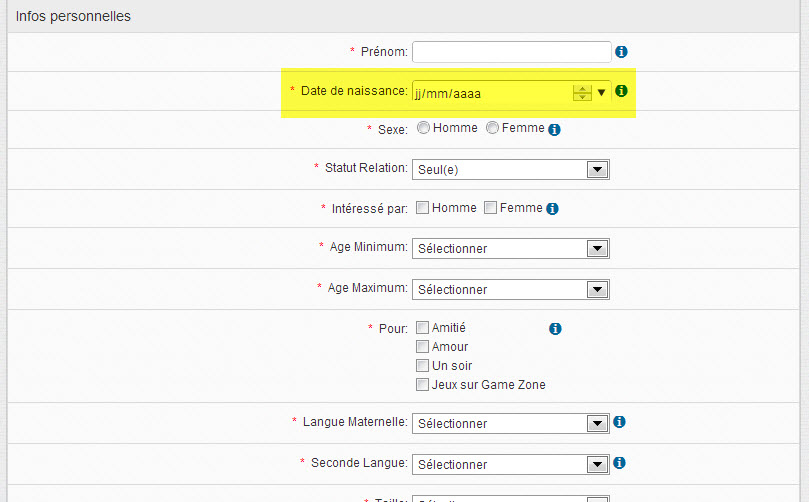The height and width of the screenshot is (502, 809).
Task: Enable the Amitié checkbox
Action: (422, 327)
